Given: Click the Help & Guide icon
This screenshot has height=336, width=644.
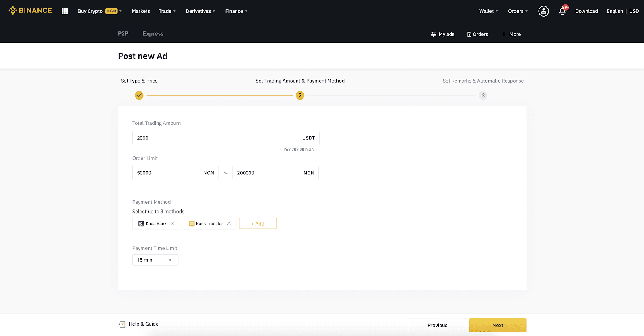Looking at the screenshot, I should (122, 324).
